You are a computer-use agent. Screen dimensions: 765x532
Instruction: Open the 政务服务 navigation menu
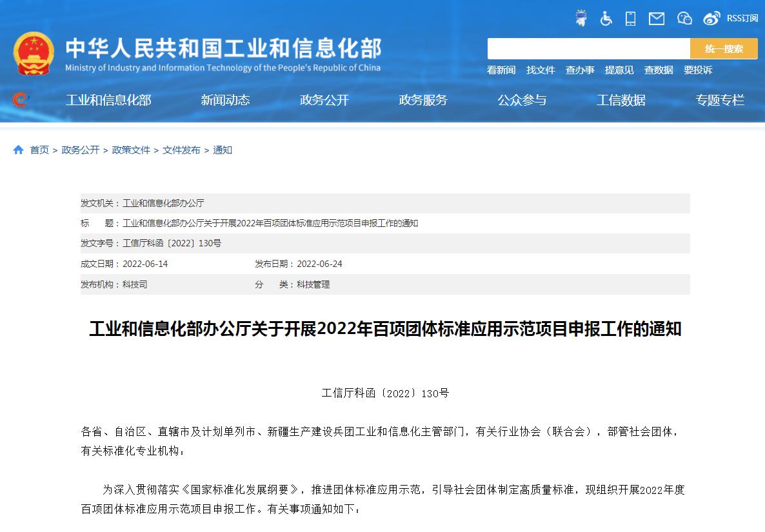tap(423, 100)
